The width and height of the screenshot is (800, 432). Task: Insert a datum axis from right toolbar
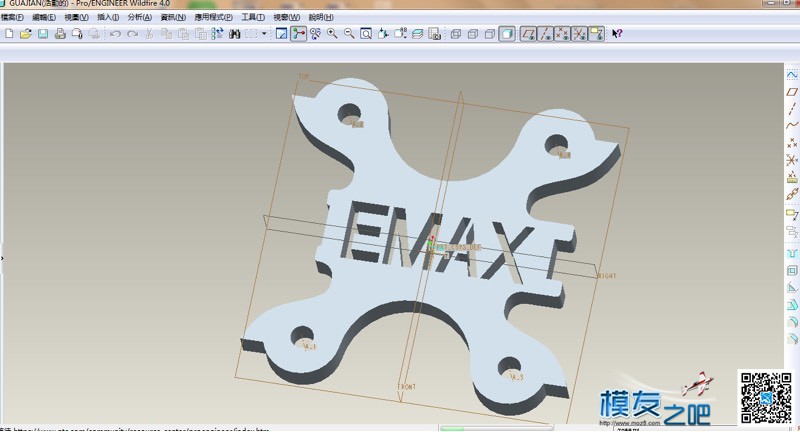coord(792,109)
